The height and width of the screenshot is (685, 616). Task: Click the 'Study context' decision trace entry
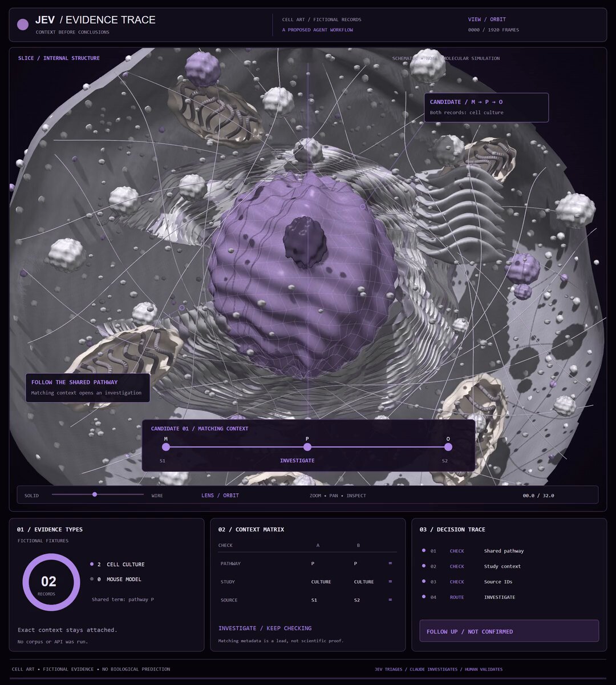[x=502, y=566]
